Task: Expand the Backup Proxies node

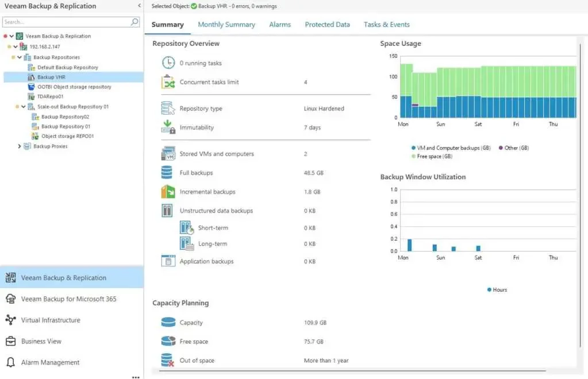Action: point(20,146)
